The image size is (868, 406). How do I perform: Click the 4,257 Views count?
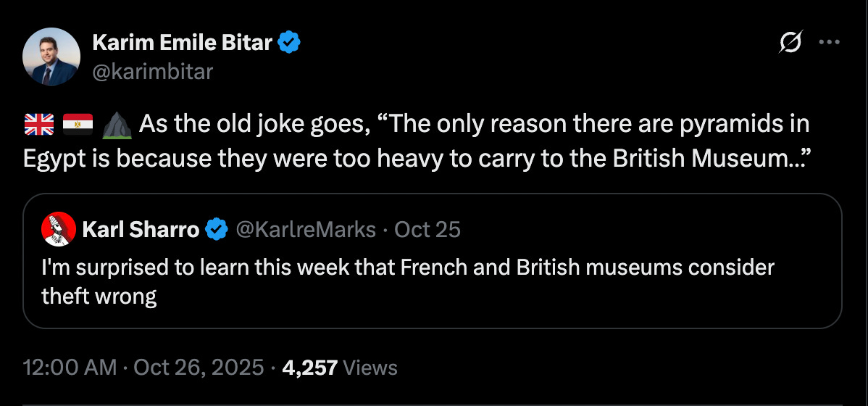(x=340, y=368)
